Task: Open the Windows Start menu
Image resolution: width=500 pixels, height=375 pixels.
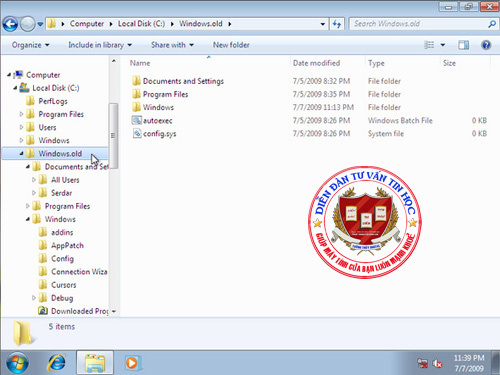Action: pyautogui.click(x=17, y=363)
